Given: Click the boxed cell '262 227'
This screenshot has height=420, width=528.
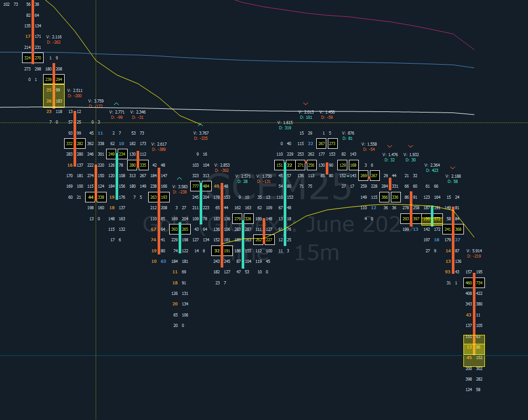Looking at the screenshot, I should [264, 240].
